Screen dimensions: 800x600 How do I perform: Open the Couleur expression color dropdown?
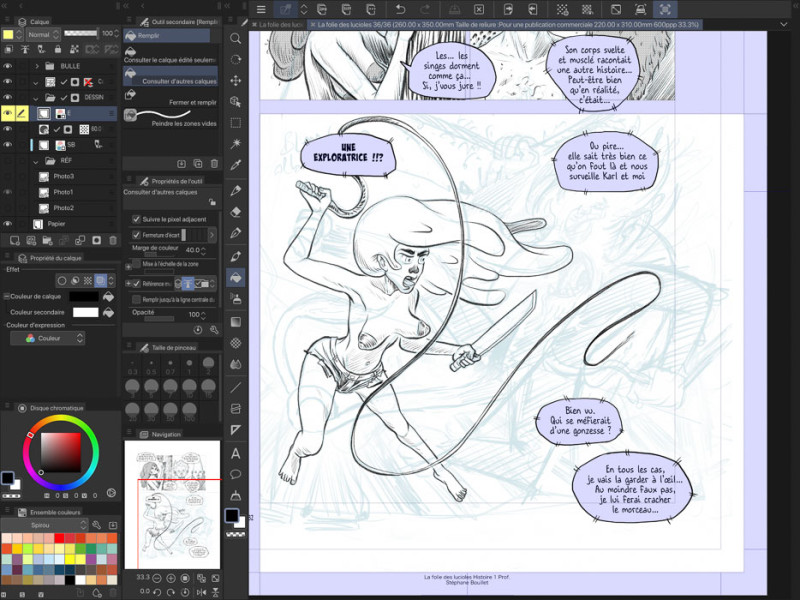(60, 339)
